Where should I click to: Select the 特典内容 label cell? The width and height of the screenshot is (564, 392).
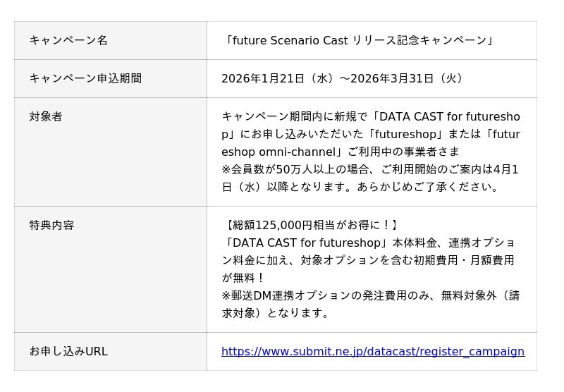point(51,225)
